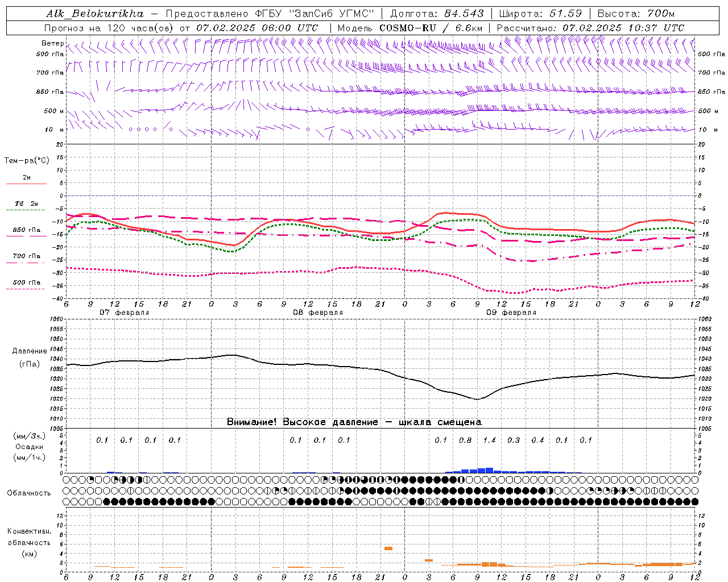Click the warning Внимание! Высокое давление – шкала смещена
The image size is (728, 582).
coord(354,422)
